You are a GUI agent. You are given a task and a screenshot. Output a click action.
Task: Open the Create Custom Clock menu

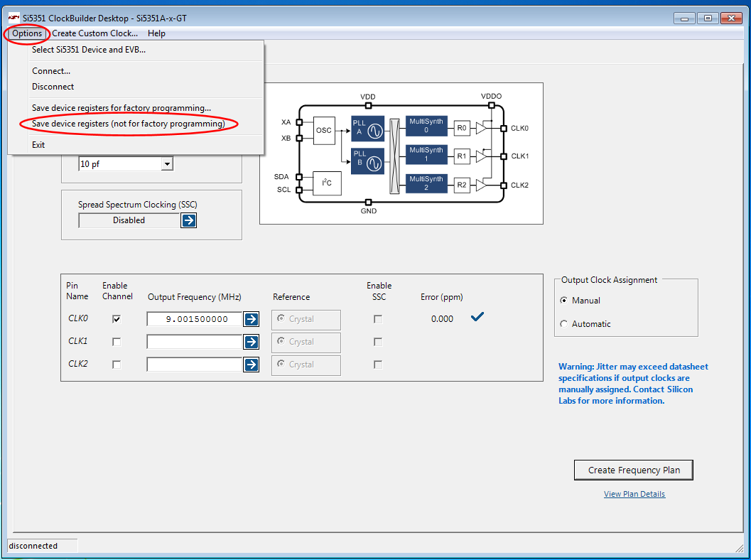click(x=94, y=33)
